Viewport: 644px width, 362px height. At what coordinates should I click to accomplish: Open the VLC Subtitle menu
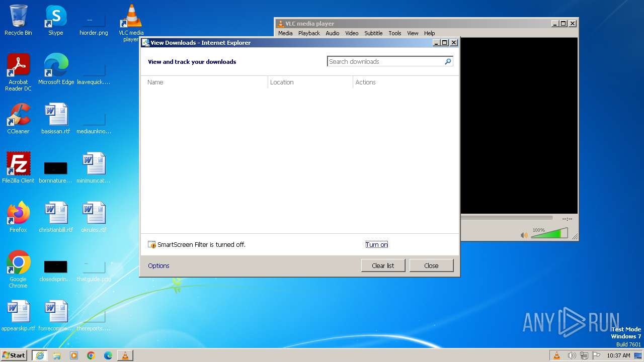[x=373, y=33]
